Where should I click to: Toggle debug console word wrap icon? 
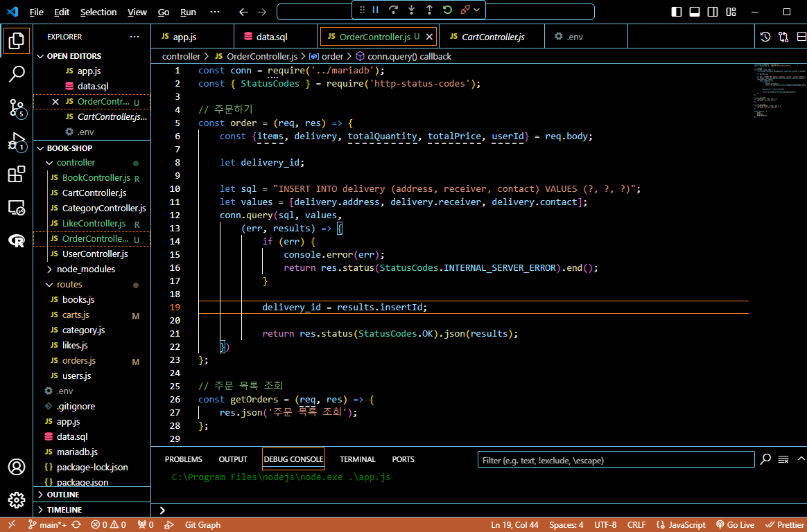pyautogui.click(x=783, y=459)
